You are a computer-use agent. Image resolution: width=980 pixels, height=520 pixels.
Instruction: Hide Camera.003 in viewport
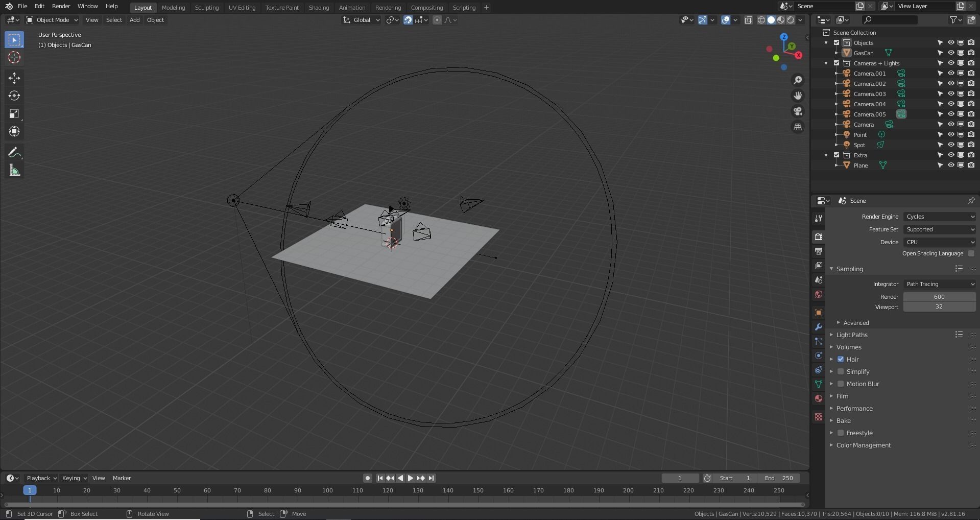951,94
